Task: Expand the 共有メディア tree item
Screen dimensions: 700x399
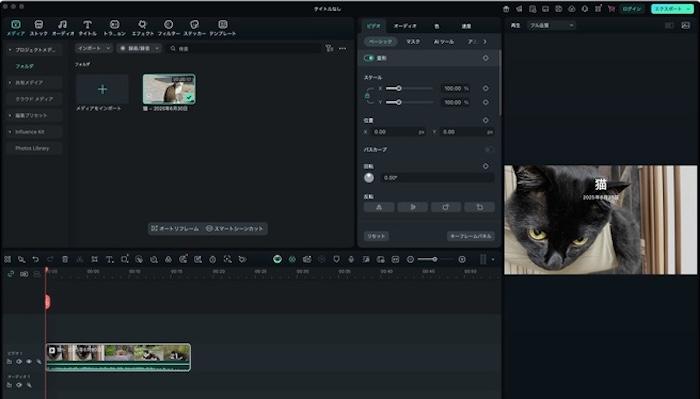Action: (x=10, y=83)
